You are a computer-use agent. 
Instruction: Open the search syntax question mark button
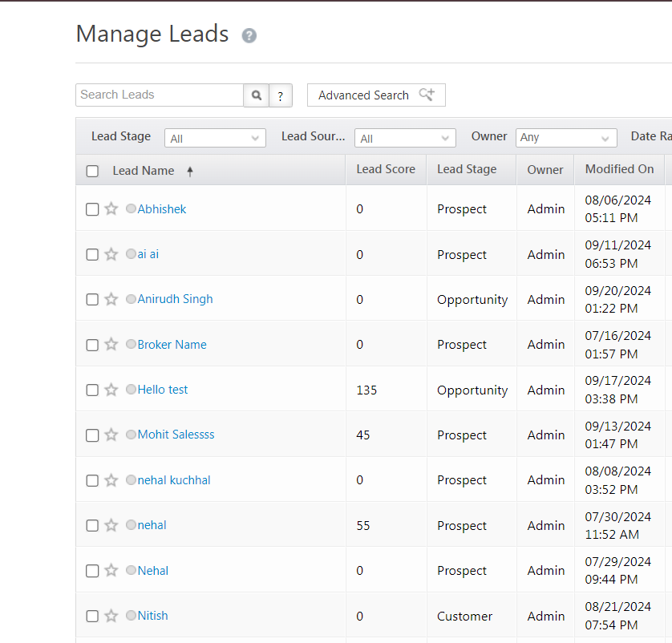281,95
